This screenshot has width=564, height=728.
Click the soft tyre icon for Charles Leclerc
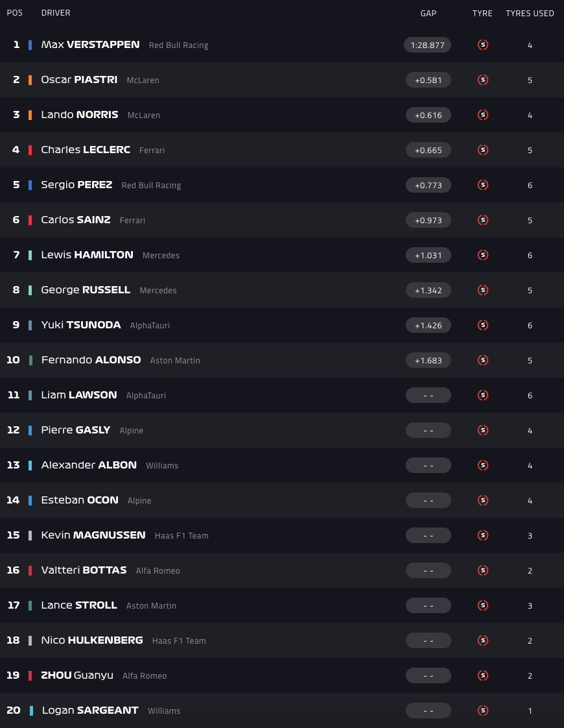482,150
